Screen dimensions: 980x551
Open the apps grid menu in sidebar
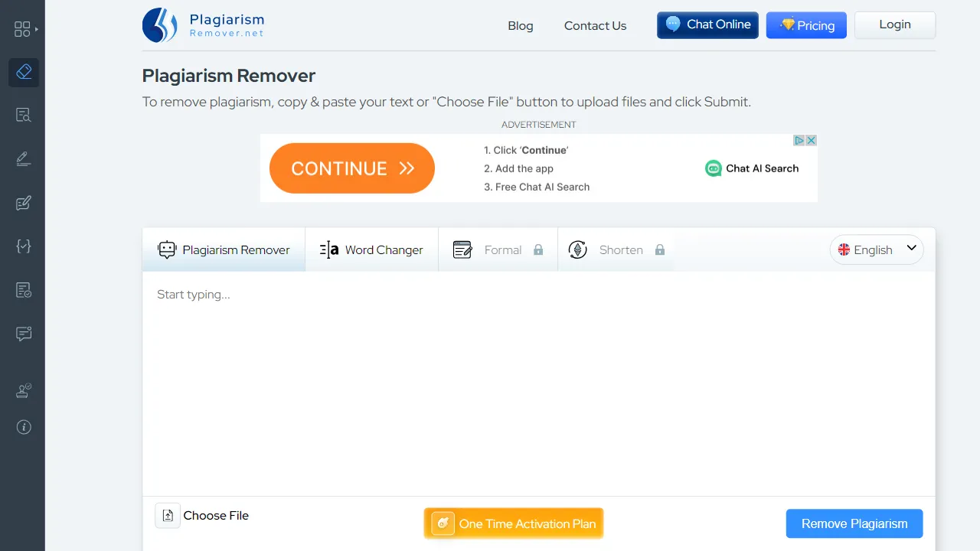[22, 29]
